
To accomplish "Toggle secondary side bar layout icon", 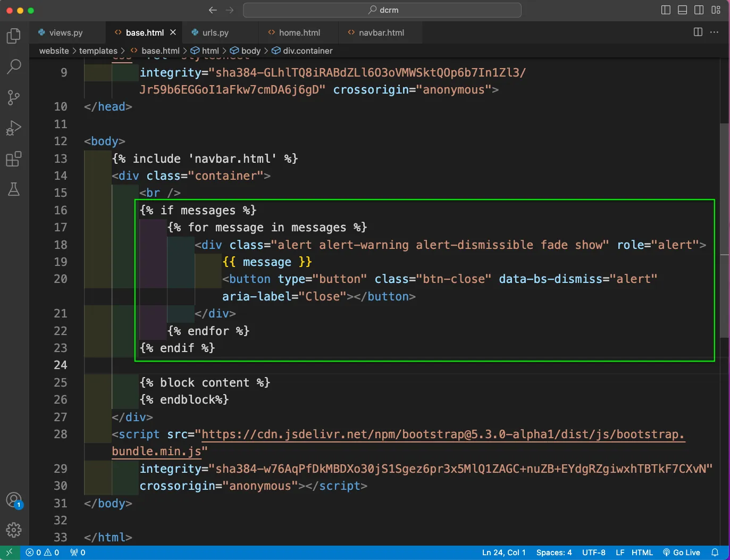I will click(699, 10).
